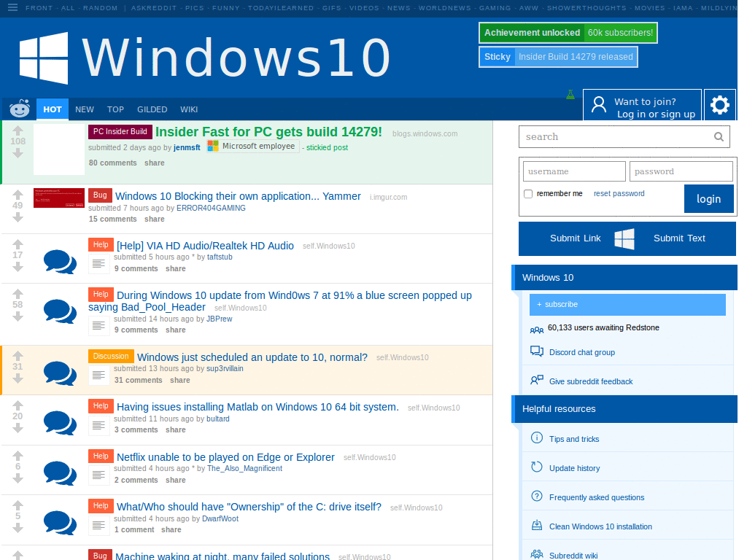Click chat bubble icon of VIA HD Audio post
Image resolution: width=747 pixels, height=560 pixels.
pyautogui.click(x=60, y=262)
